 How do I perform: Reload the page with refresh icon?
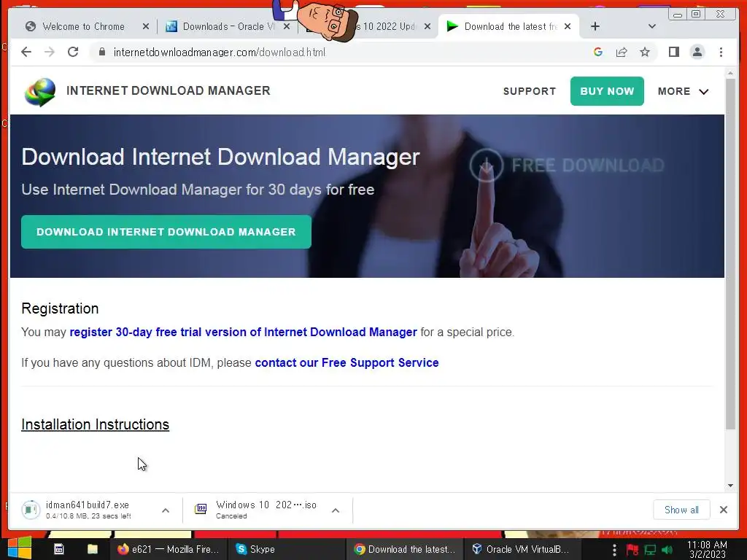point(73,52)
